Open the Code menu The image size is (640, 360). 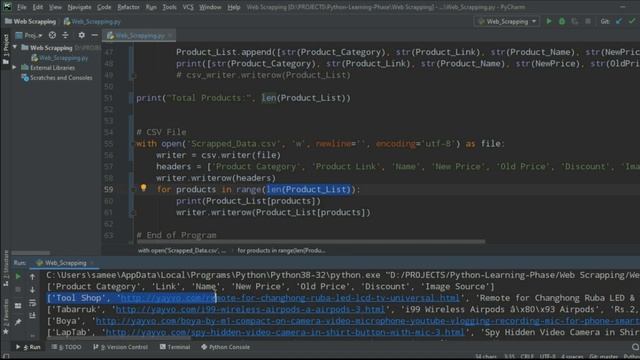click(104, 7)
